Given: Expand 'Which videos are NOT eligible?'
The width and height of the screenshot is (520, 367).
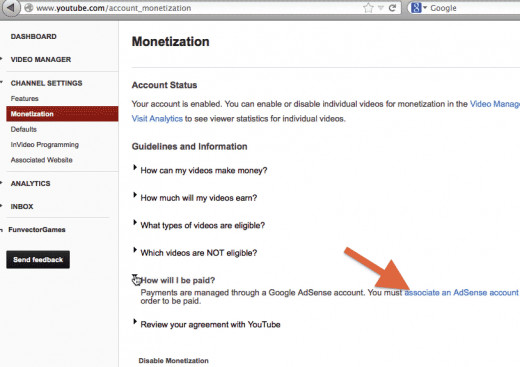Looking at the screenshot, I should click(x=199, y=253).
